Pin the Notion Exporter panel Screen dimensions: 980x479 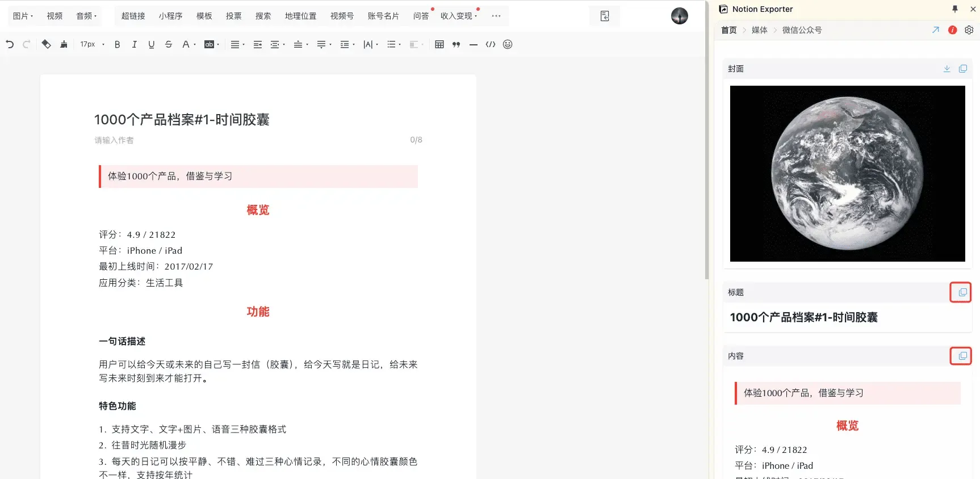(955, 9)
